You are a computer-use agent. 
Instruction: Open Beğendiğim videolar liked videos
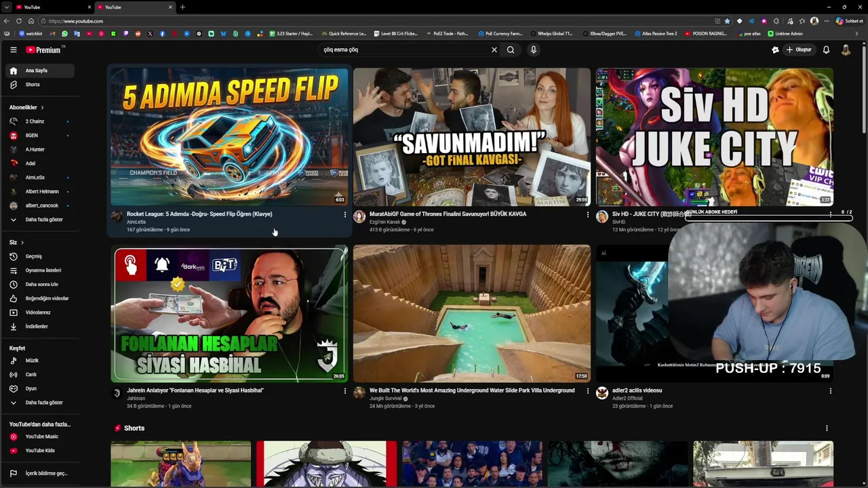[40, 298]
